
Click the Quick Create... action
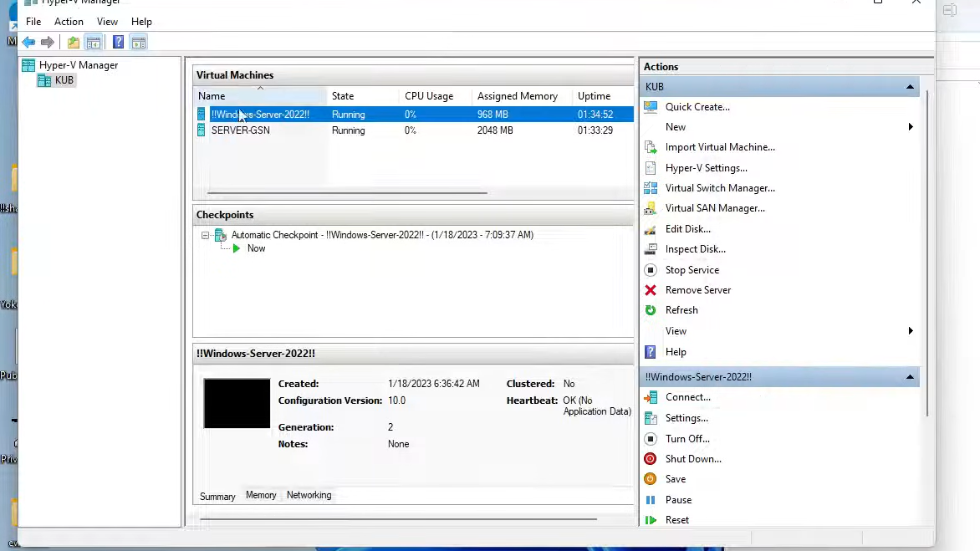pyautogui.click(x=697, y=107)
